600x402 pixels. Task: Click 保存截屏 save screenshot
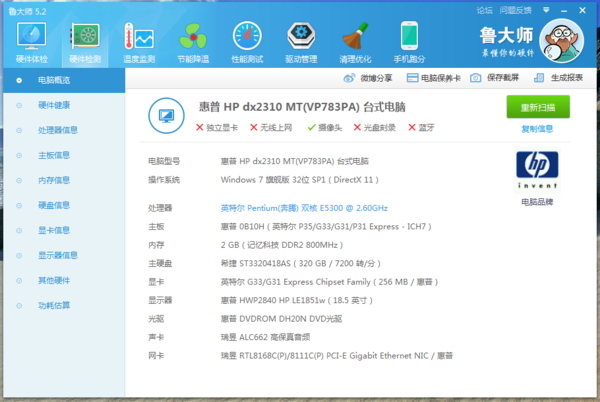coord(497,78)
